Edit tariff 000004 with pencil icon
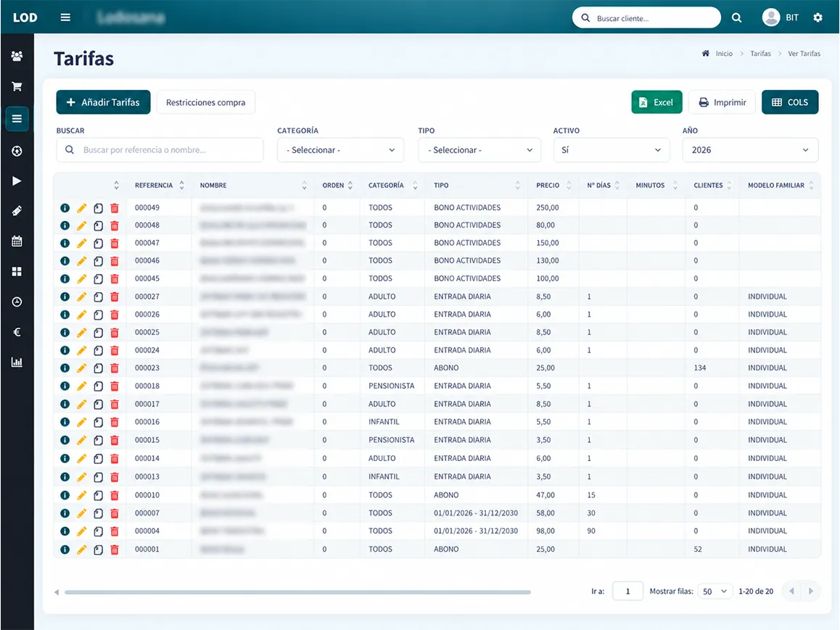 click(x=81, y=531)
